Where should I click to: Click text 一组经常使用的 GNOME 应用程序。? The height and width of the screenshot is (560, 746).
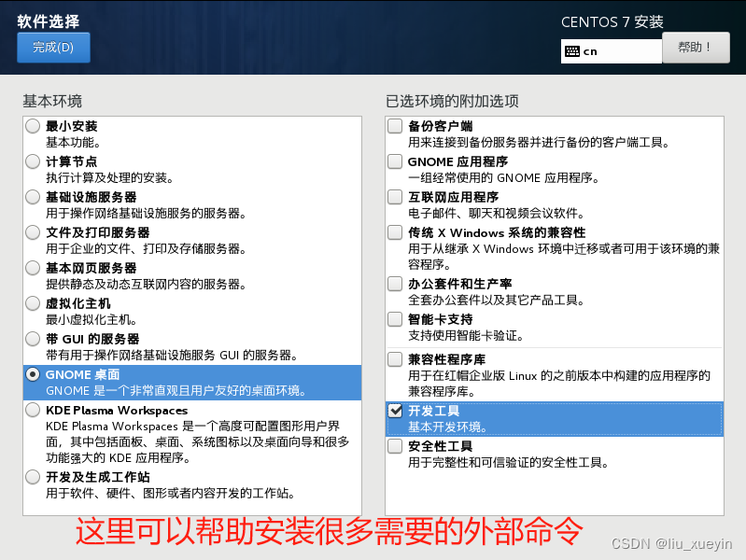[504, 178]
